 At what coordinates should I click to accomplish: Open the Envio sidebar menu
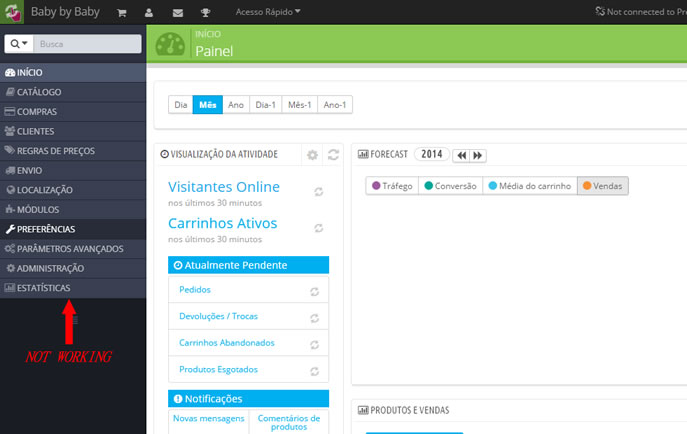coord(73,170)
